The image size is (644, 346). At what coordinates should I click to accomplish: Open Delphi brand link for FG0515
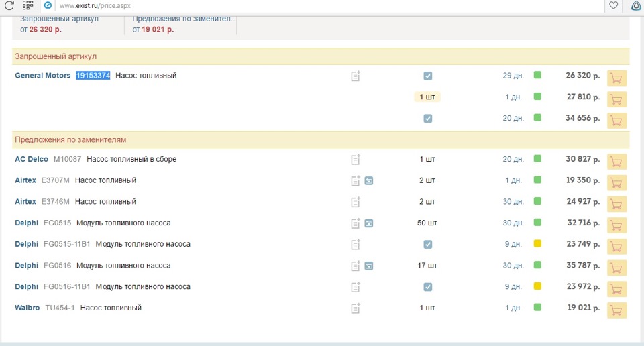click(26, 223)
